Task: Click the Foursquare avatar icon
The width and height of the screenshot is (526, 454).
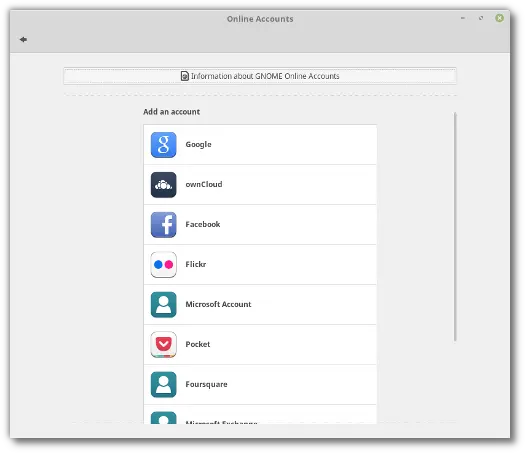Action: [x=163, y=384]
